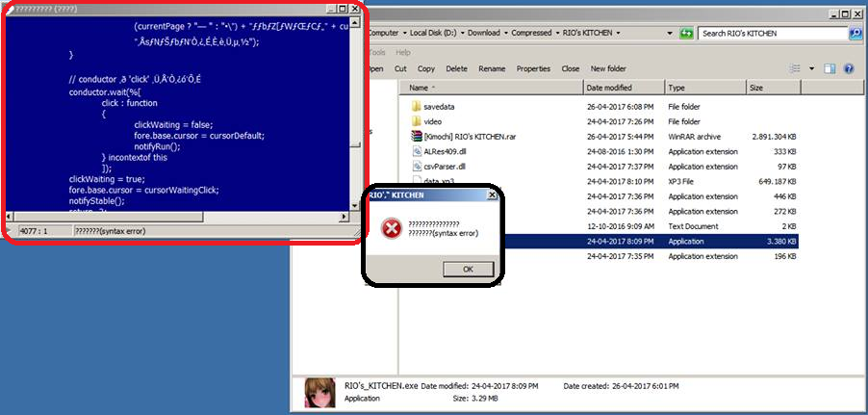Click the "3.380 KB" size cell in highlighted row
The width and height of the screenshot is (868, 415).
782,241
